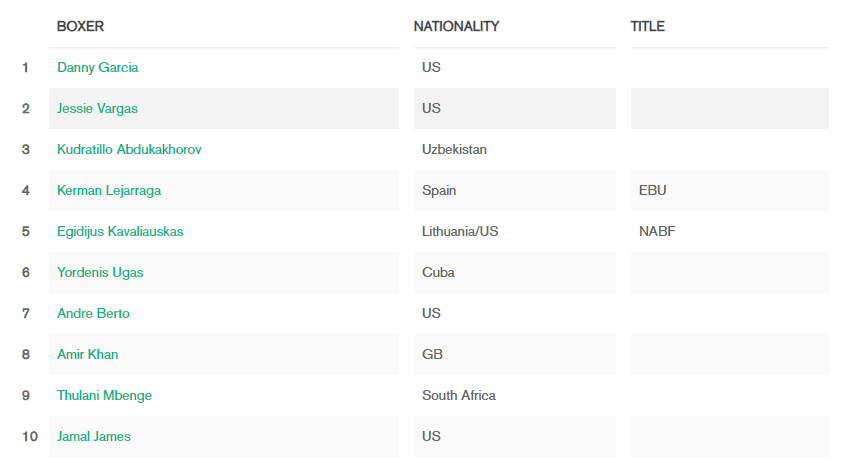The image size is (844, 464).
Task: Select the EBU title cell
Action: pos(730,191)
